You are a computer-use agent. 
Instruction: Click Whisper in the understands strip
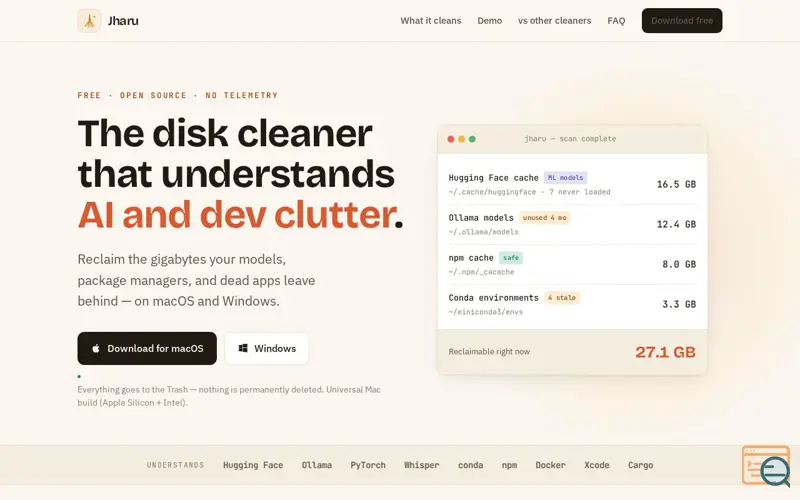point(421,465)
